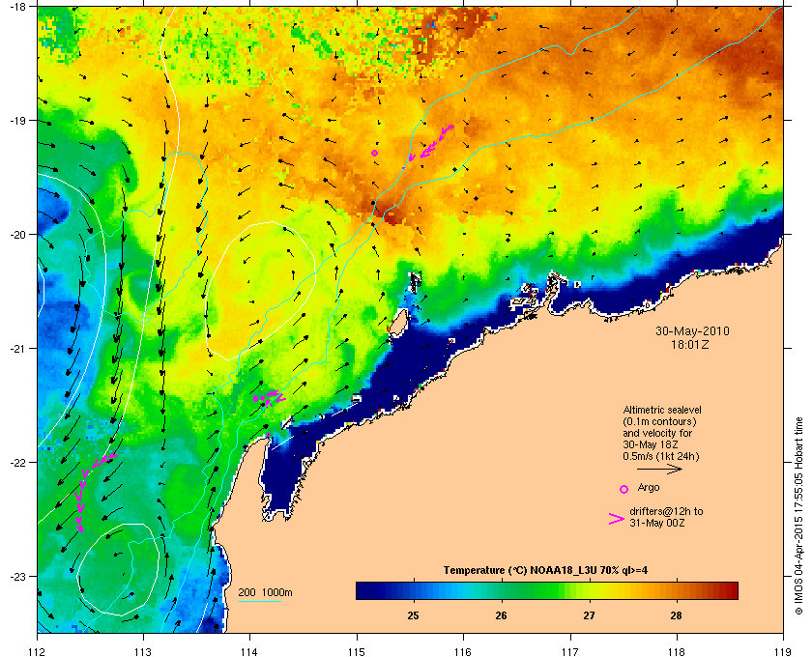
Task: Click the longitude axis label 112
Action: click(38, 651)
